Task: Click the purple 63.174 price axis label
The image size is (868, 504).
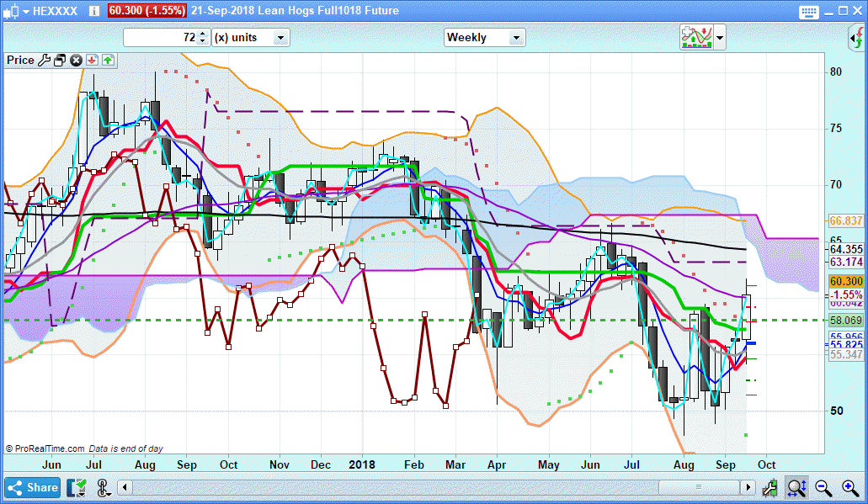Action: click(x=846, y=262)
